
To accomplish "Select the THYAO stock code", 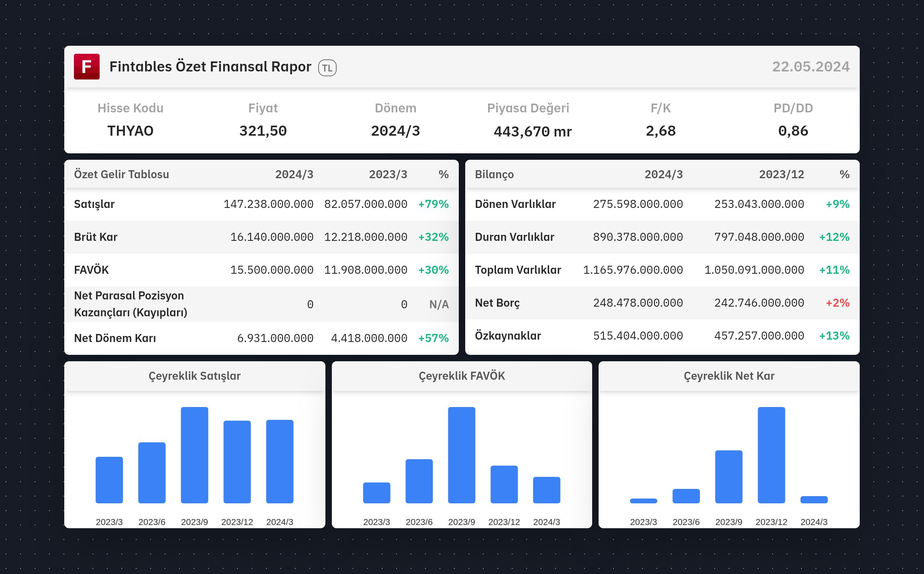I will [x=131, y=131].
